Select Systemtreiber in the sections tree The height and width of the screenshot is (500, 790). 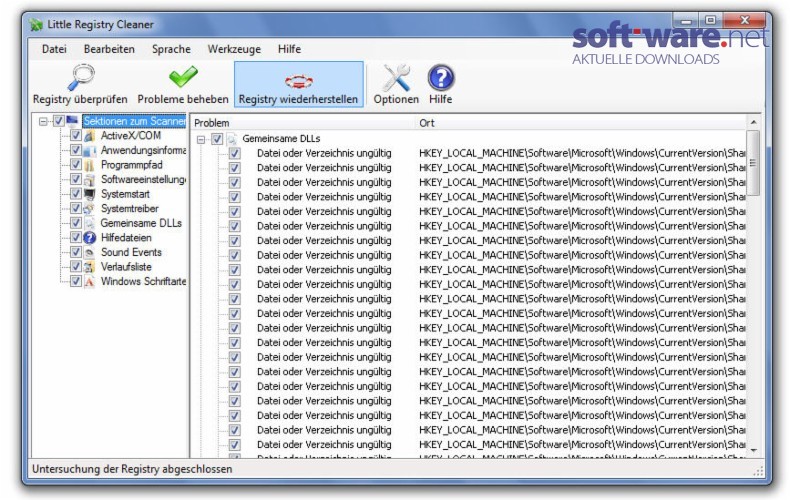[x=129, y=209]
